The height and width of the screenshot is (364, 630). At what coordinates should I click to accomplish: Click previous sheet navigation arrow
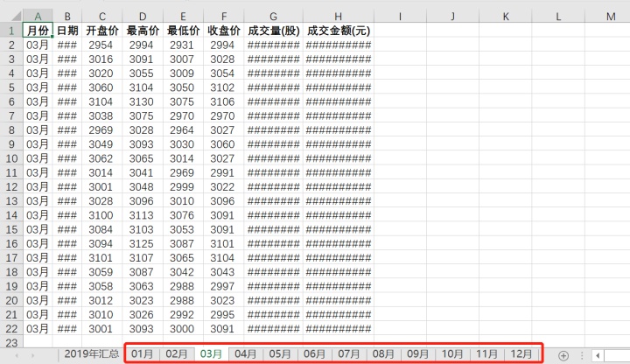coord(17,355)
